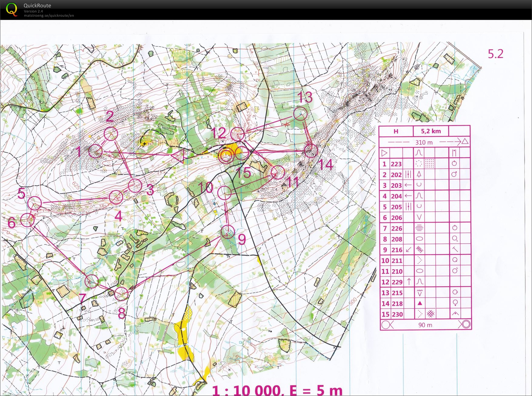Select control circle 1 on the map
This screenshot has width=532, height=396.
point(96,151)
